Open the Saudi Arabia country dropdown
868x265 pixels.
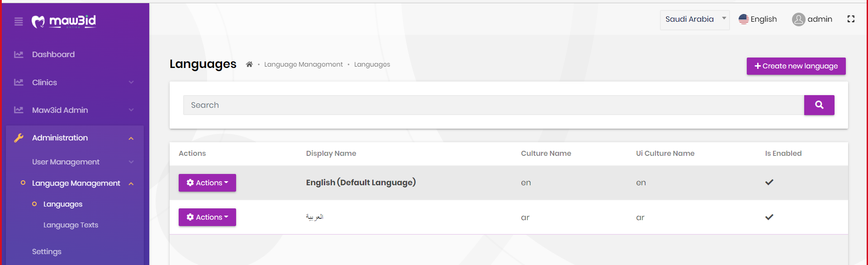694,19
